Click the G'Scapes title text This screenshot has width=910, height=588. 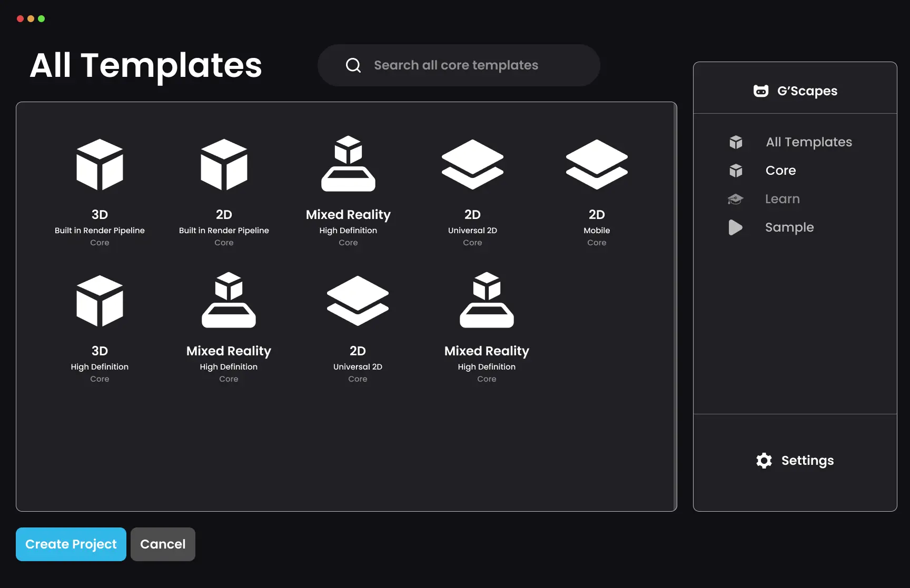click(x=807, y=91)
